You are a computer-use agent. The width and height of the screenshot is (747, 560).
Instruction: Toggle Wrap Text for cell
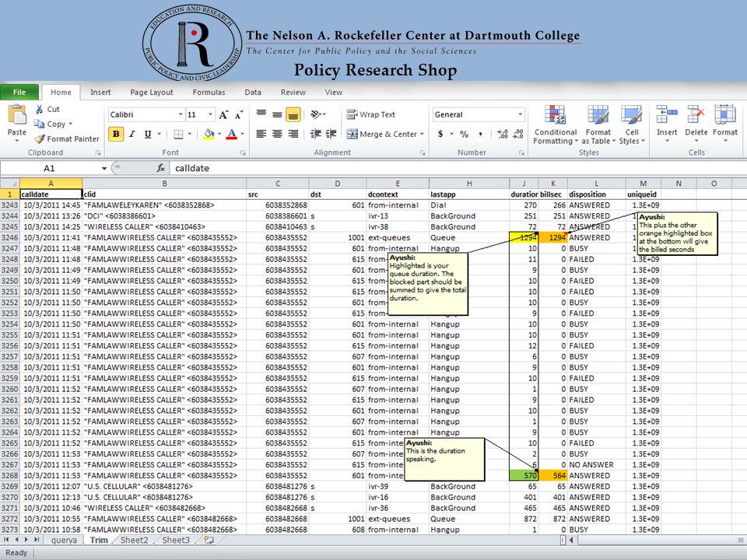pyautogui.click(x=370, y=114)
